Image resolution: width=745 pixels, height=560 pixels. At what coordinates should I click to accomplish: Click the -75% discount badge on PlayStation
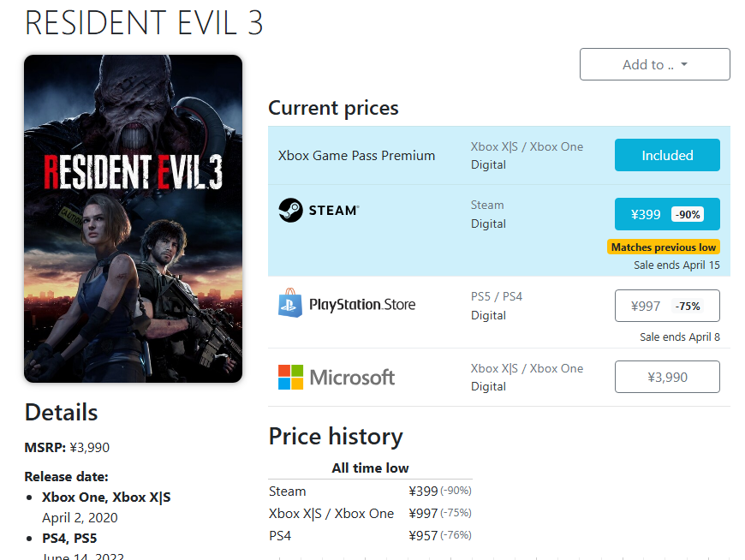click(x=688, y=307)
